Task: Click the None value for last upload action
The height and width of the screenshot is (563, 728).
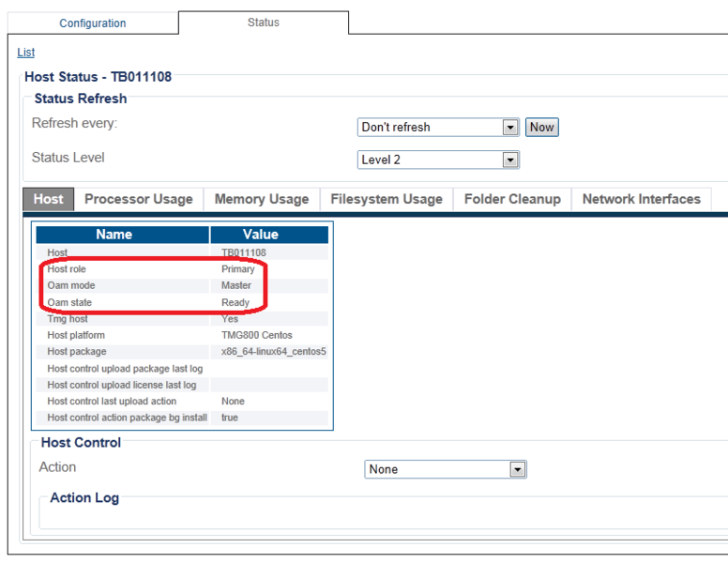Action: [x=233, y=402]
